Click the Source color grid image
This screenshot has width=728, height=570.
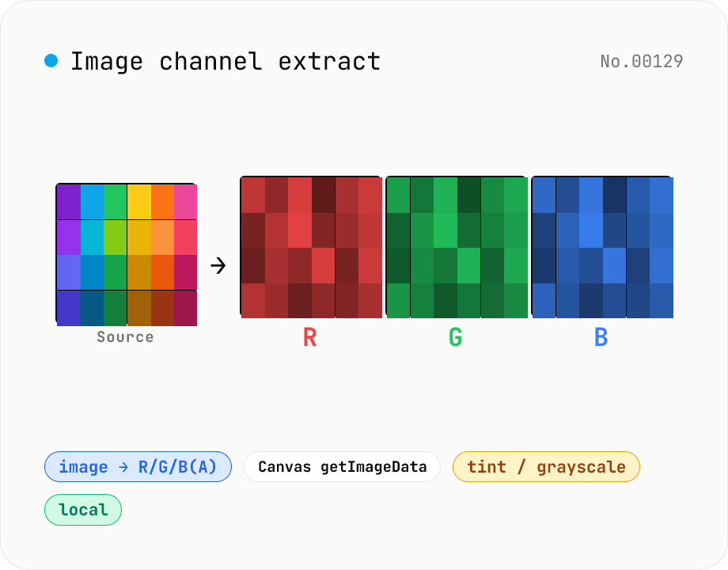(x=127, y=255)
